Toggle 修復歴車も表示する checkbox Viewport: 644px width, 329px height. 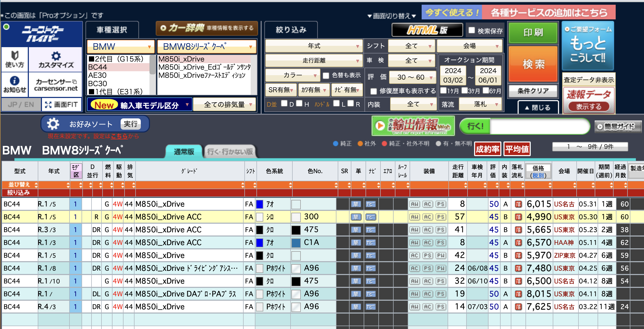click(x=374, y=91)
